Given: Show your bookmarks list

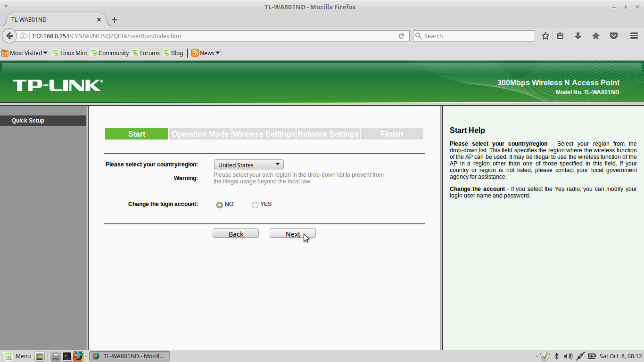Looking at the screenshot, I should click(x=560, y=36).
